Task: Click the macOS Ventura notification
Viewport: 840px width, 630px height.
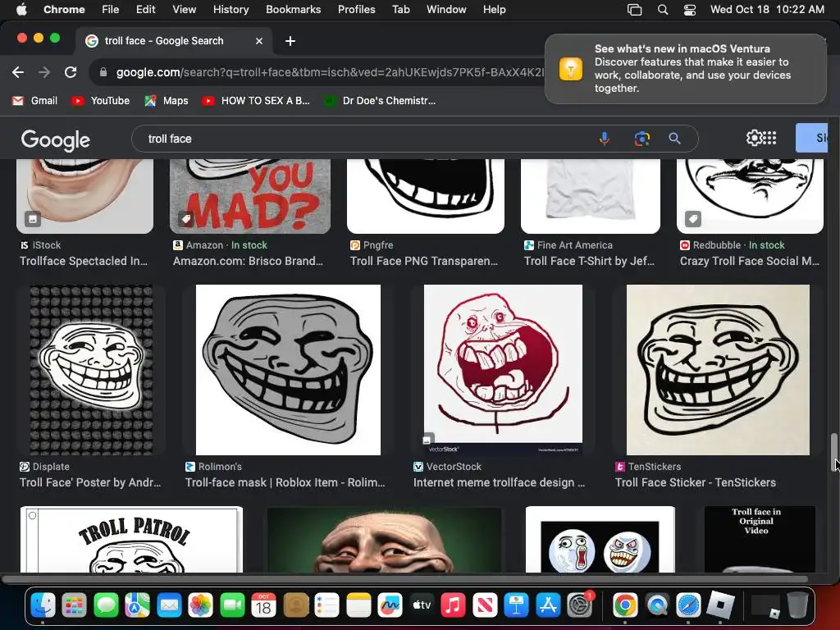Action: point(685,69)
